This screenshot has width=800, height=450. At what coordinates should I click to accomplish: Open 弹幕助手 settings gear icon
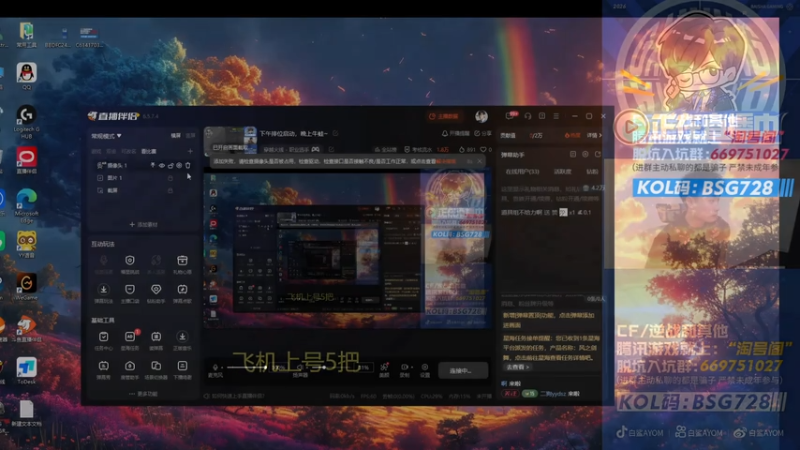coord(585,154)
